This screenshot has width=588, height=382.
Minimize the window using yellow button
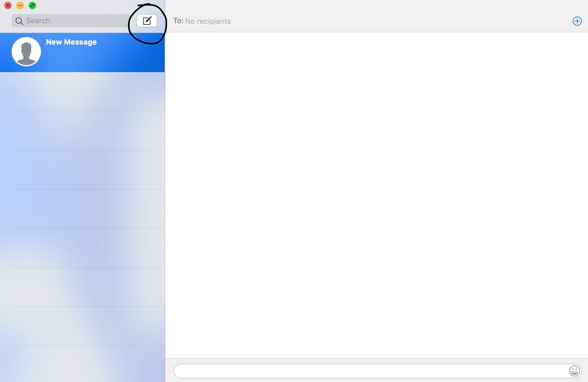[x=20, y=6]
